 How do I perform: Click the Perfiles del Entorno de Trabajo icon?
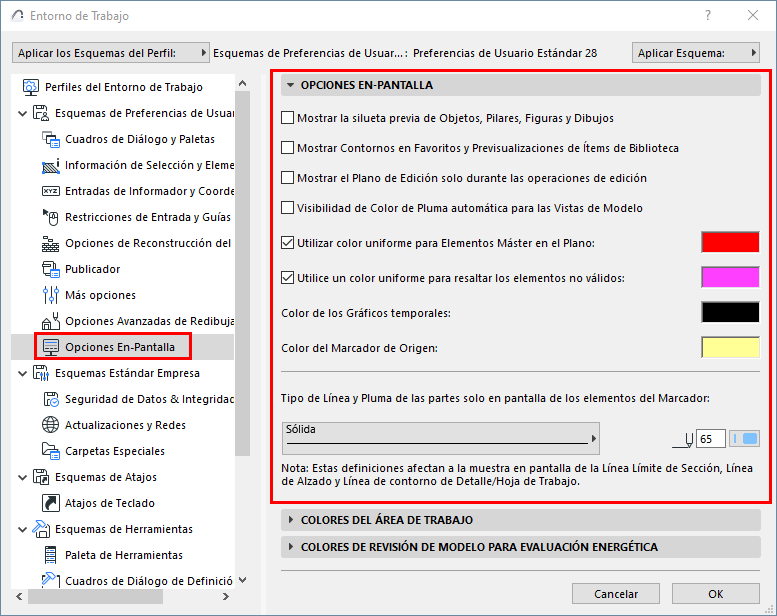[x=31, y=87]
